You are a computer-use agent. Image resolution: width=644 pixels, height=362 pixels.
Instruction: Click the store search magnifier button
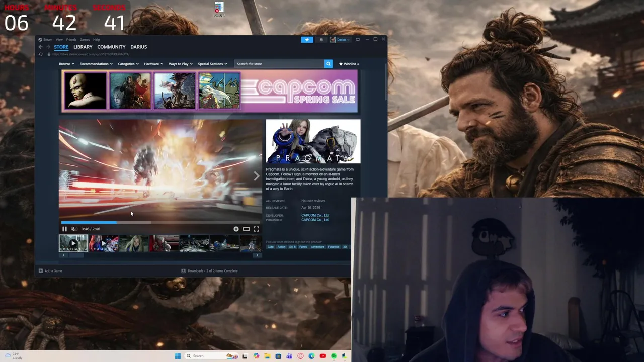click(328, 64)
